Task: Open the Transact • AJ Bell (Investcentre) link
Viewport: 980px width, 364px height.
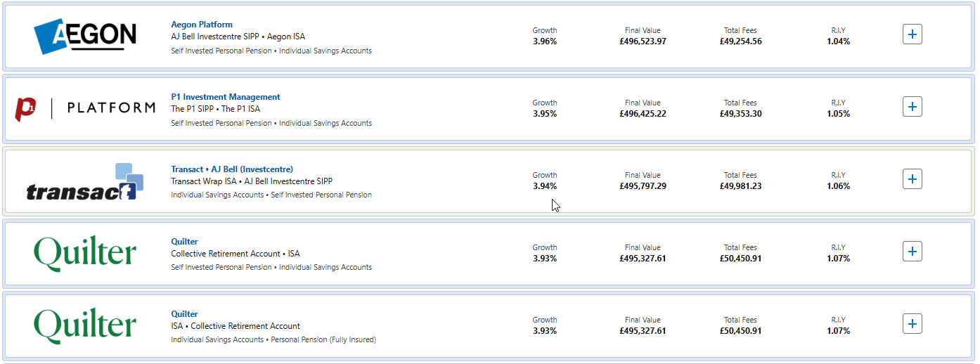Action: pos(232,169)
